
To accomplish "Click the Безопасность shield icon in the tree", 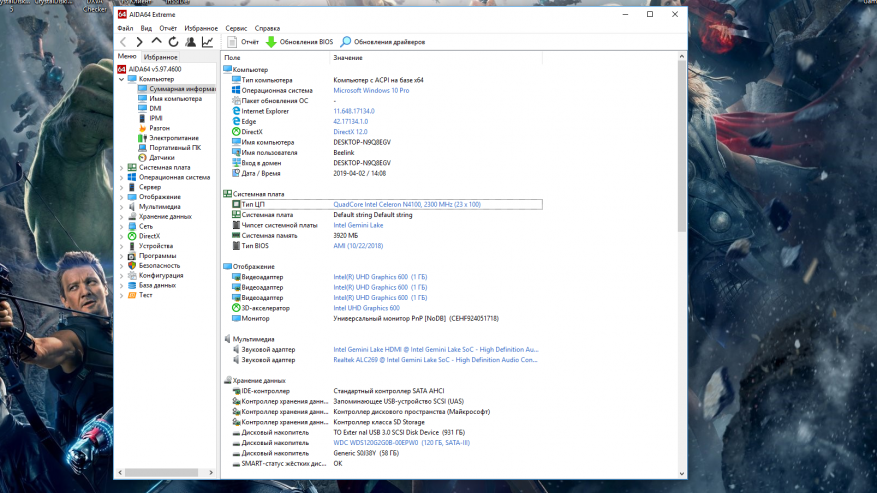I will tap(132, 266).
